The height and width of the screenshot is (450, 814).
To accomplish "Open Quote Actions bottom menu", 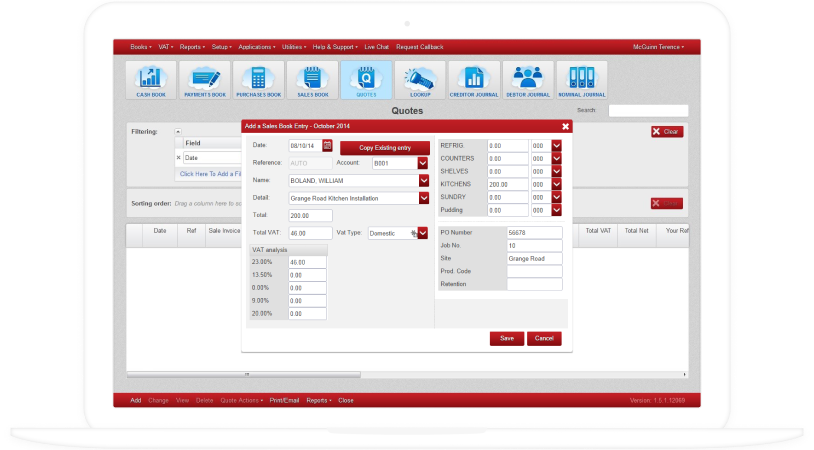I will click(x=241, y=401).
